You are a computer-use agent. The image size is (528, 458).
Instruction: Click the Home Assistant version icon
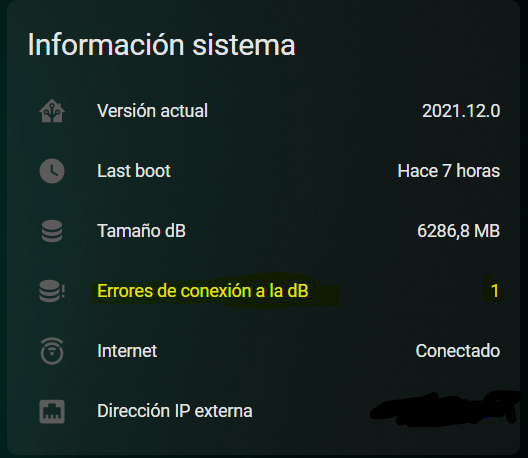tap(52, 111)
